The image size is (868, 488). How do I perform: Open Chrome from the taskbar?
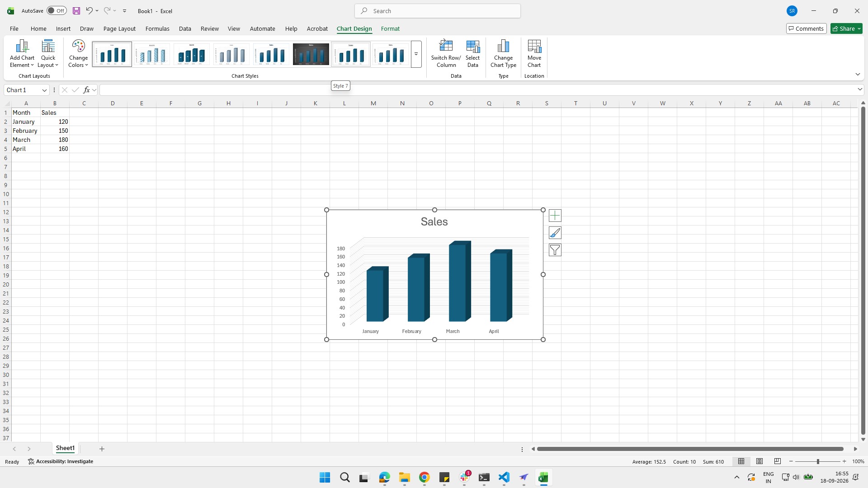424,477
